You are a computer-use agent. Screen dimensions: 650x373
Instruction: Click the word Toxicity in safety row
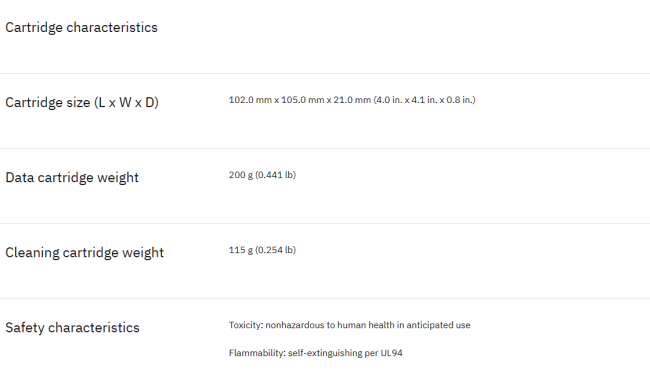point(245,325)
